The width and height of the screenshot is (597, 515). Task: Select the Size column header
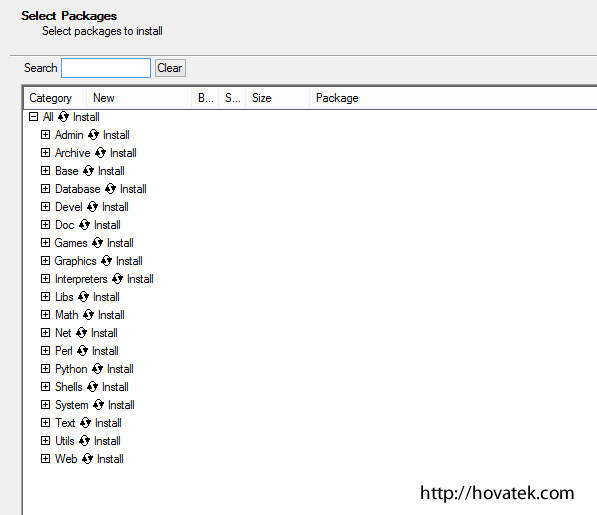click(x=278, y=98)
